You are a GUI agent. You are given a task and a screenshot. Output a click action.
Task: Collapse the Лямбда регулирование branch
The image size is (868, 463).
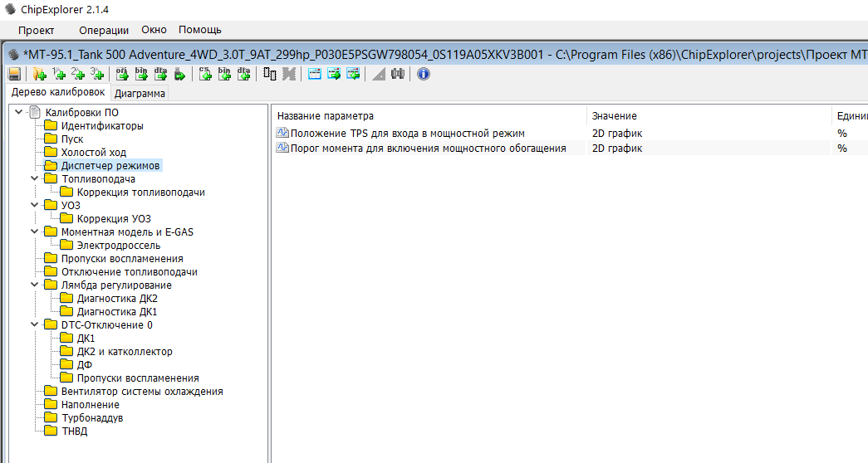[34, 285]
